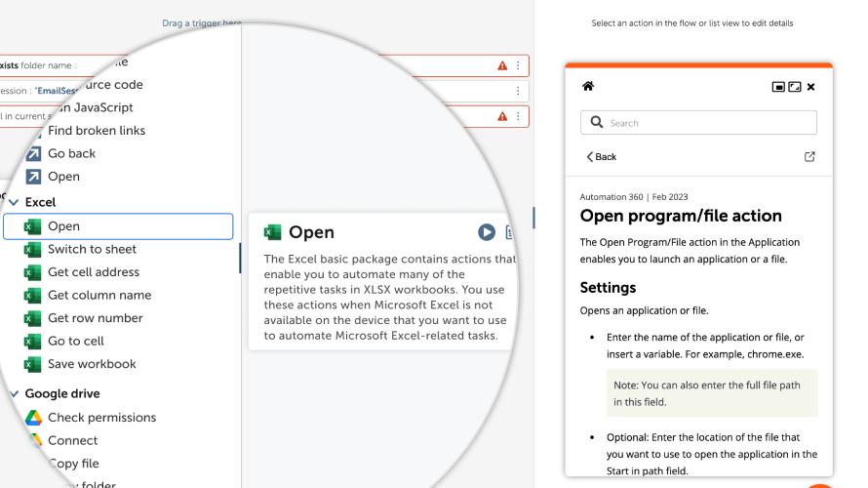
Task: Click Excel icon beside Go to cell
Action: pyautogui.click(x=32, y=342)
